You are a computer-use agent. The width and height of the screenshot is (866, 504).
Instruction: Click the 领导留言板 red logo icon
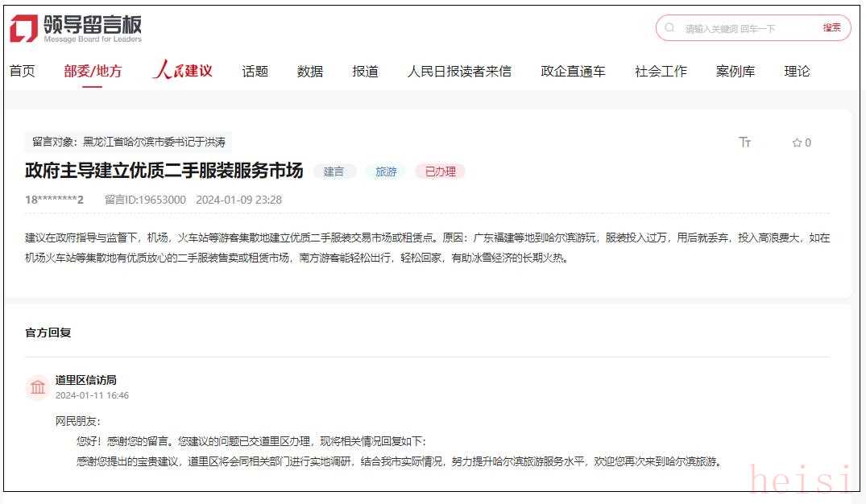tap(23, 28)
